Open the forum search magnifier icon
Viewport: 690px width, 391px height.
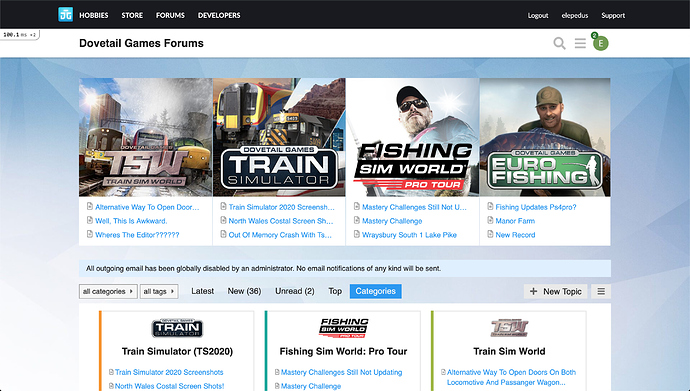click(559, 43)
